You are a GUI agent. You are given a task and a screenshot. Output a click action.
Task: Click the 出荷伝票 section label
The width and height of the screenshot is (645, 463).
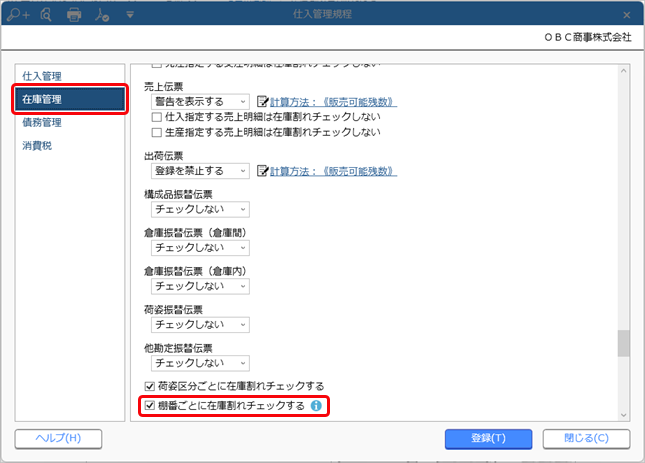(x=163, y=156)
